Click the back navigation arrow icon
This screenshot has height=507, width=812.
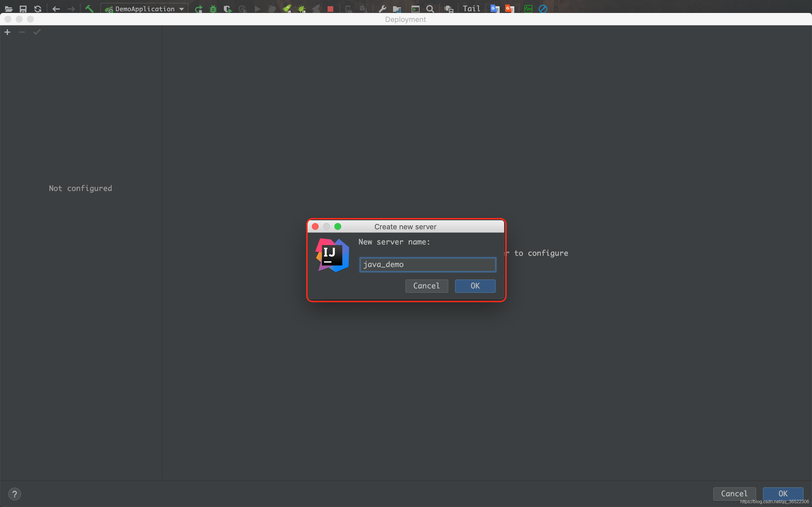[x=56, y=9]
